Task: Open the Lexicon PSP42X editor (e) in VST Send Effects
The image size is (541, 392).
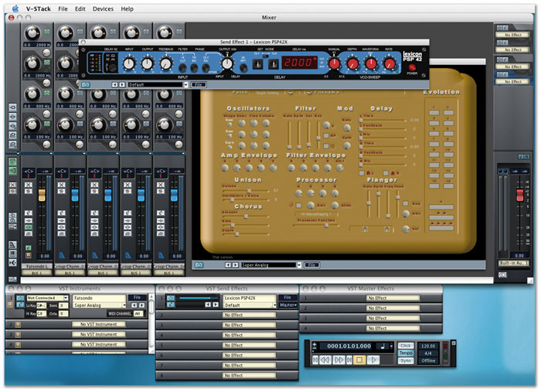Action: tap(171, 305)
